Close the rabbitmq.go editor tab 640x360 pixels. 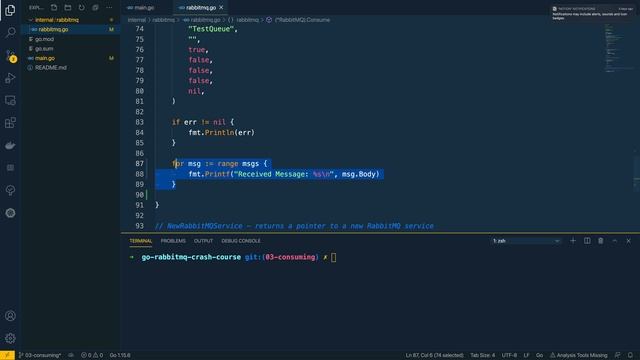221,7
